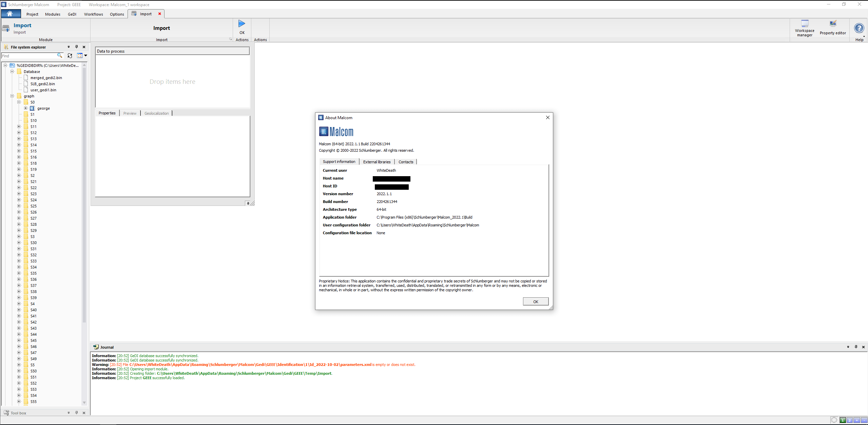This screenshot has width=868, height=425.
Task: Open the Help menu icon
Action: pos(859,28)
